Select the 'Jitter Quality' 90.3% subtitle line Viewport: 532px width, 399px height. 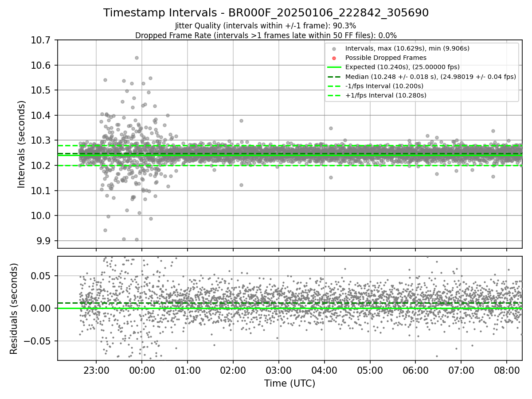tap(266, 26)
